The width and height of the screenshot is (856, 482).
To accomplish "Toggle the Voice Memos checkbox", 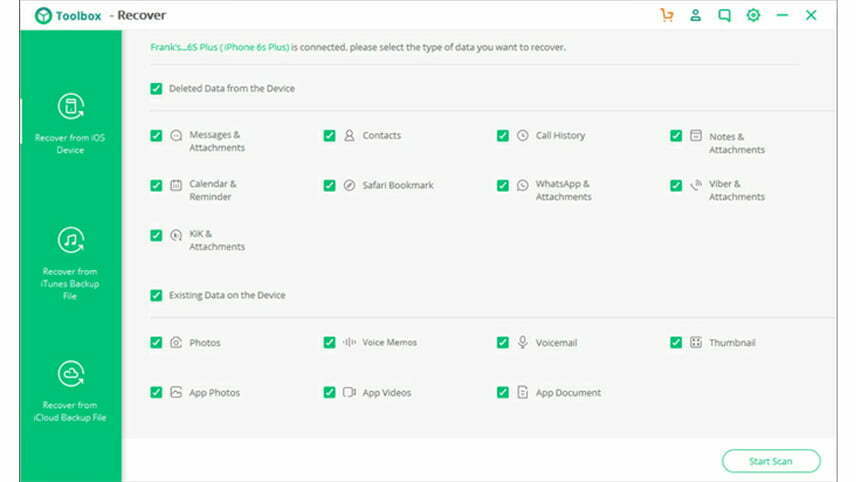I will [x=329, y=342].
